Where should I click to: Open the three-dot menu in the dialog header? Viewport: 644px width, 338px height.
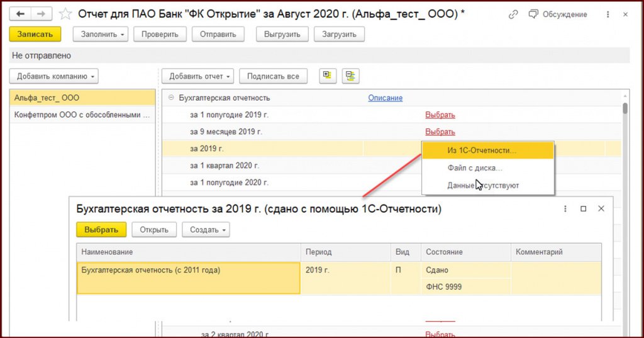(x=565, y=209)
